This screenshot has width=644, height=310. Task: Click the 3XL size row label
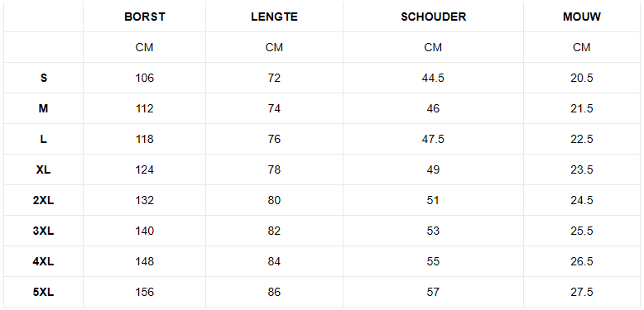pos(44,231)
